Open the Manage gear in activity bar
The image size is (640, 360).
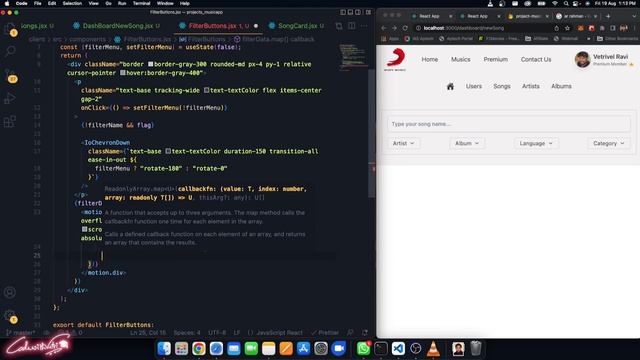[10, 316]
